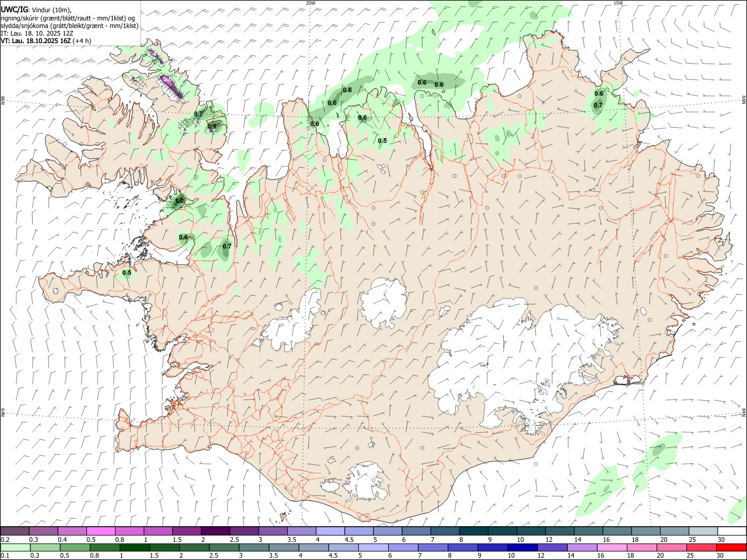The image size is (747, 560).
Task: Click the white glacier near the south coast
Action: 365,481
